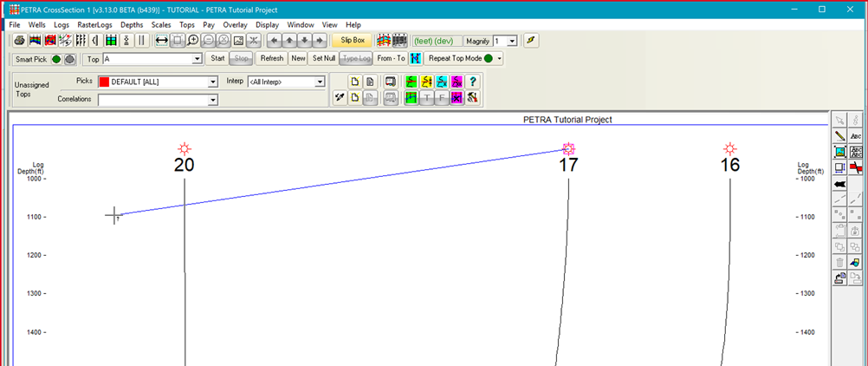Click the PETRA Tutorial Project title text
The image size is (868, 366).
567,119
